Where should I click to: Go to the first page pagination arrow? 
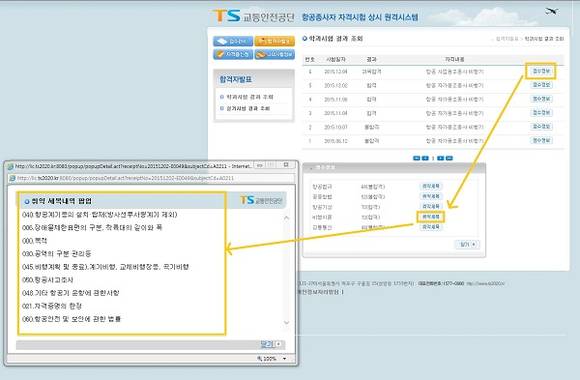coord(417,158)
